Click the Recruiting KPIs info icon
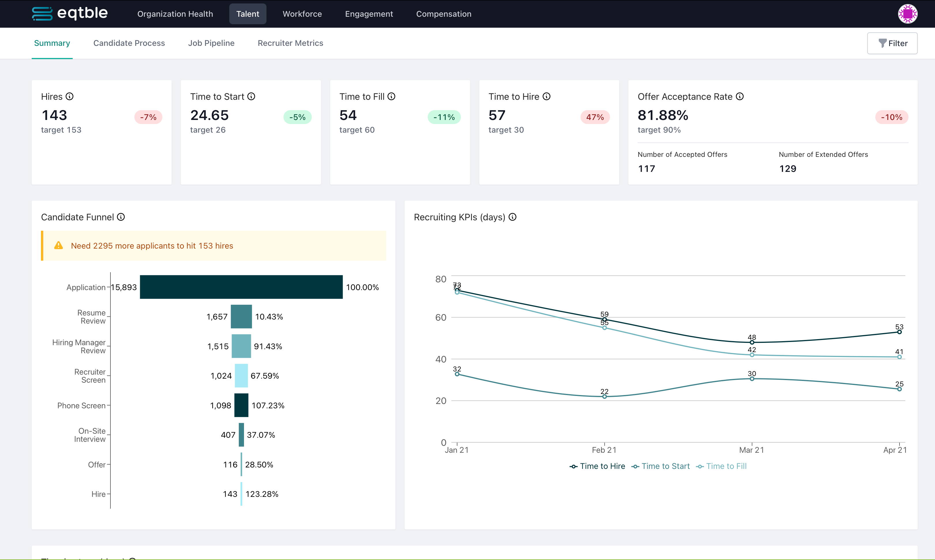Viewport: 935px width, 560px height. (512, 217)
